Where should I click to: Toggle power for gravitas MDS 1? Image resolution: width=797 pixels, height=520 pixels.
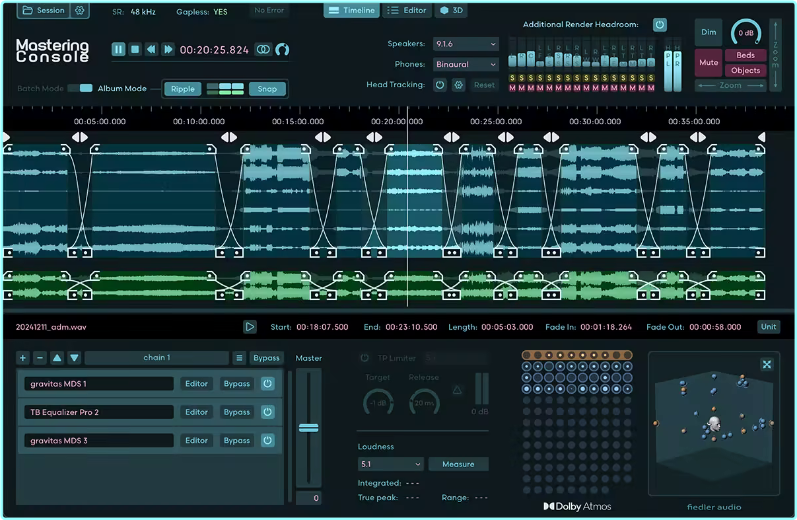coord(268,384)
